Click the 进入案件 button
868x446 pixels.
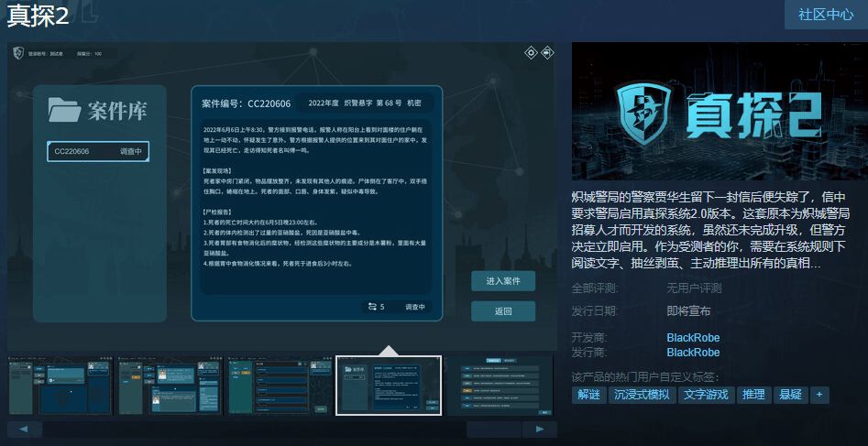tap(503, 281)
